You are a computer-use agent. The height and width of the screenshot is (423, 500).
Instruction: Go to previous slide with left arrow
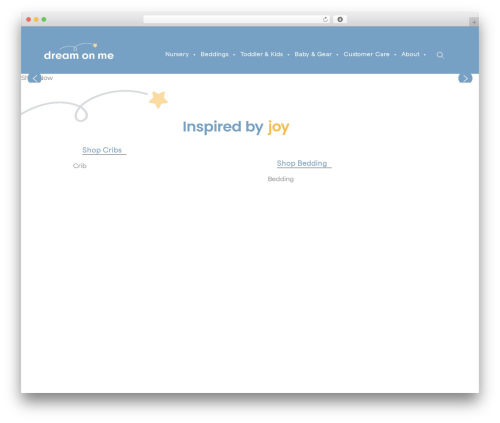click(x=35, y=78)
